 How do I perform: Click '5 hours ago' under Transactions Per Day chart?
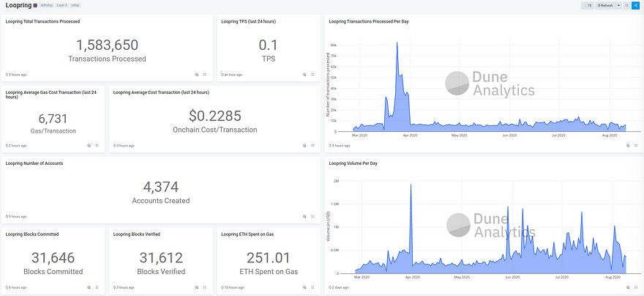tap(340, 146)
